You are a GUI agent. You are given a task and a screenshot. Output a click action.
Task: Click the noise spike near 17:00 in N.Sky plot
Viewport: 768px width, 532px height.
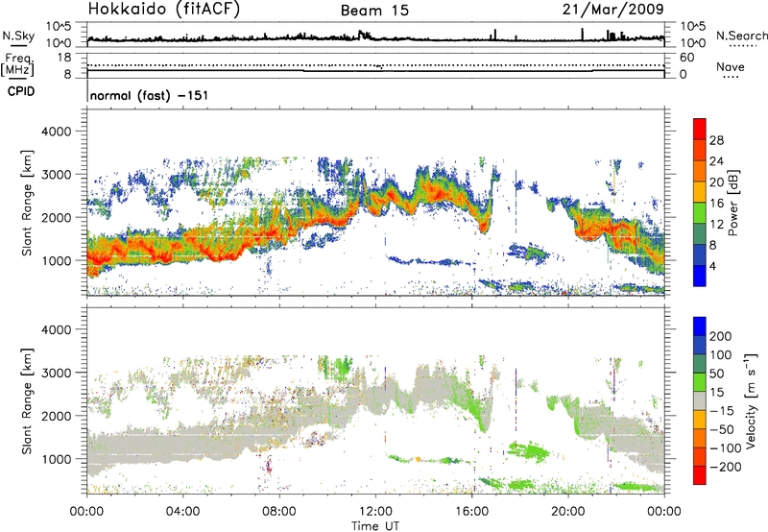pos(495,34)
